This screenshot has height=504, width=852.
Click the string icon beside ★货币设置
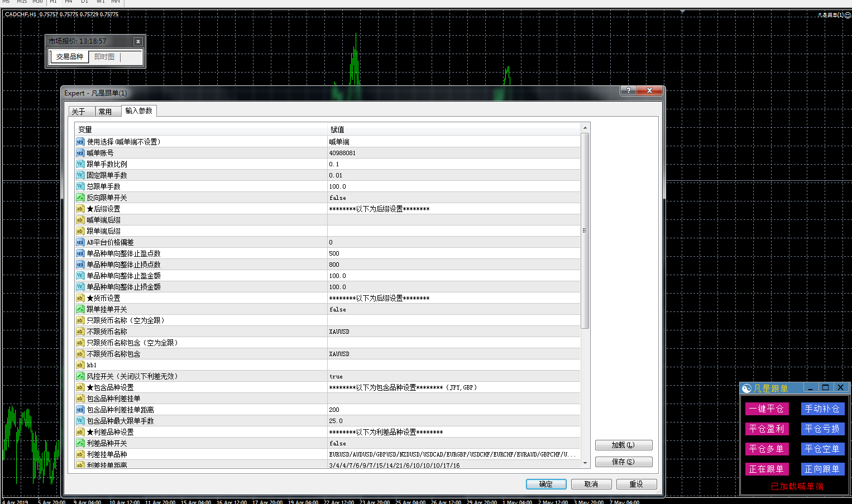80,298
